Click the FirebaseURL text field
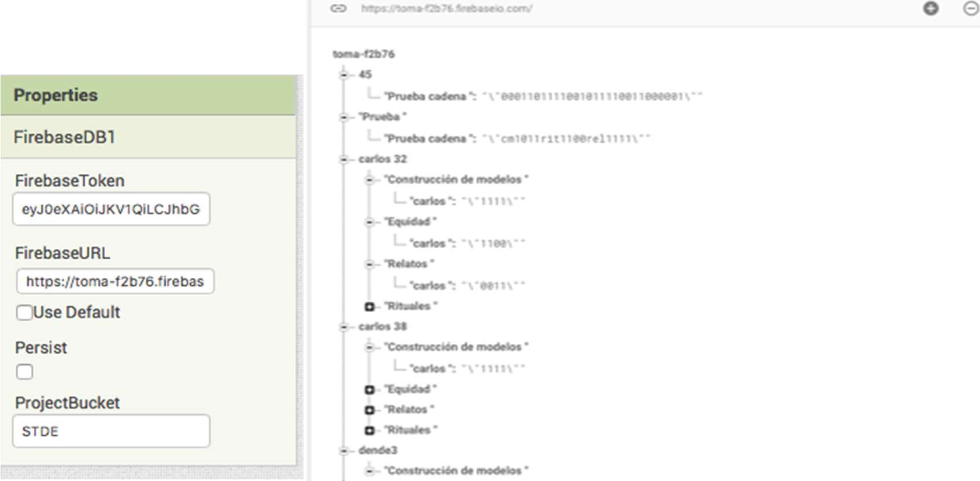980x481 pixels. [x=115, y=281]
